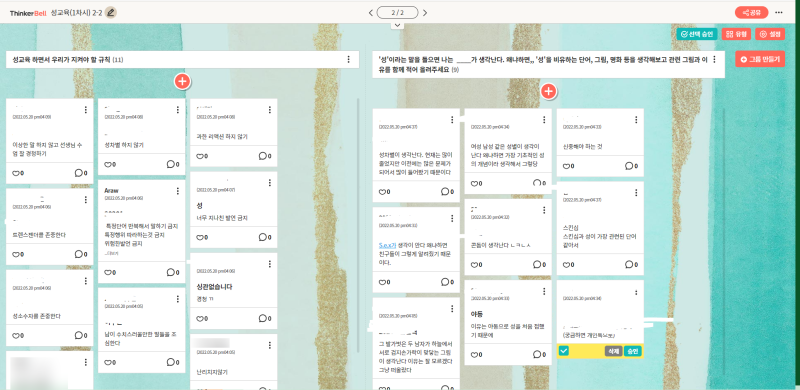
Task: Toggle the checkbox on the yellow pending card
Action: pos(564,351)
